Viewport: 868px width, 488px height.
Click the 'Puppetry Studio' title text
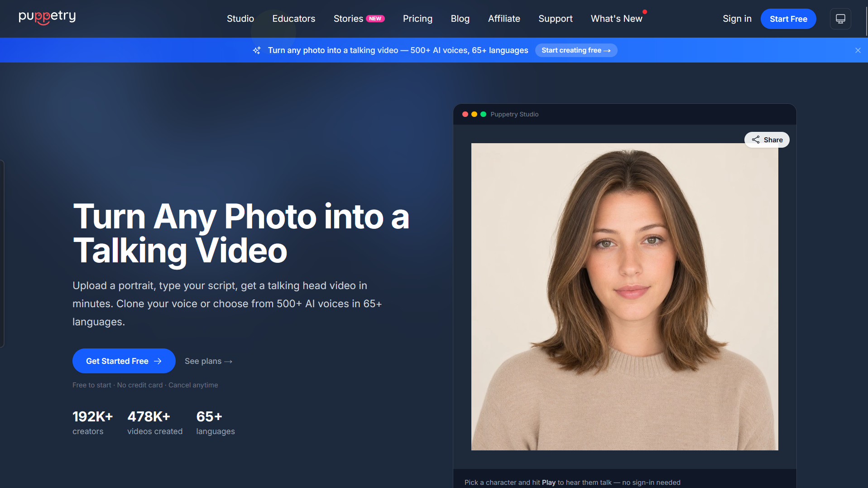click(514, 114)
